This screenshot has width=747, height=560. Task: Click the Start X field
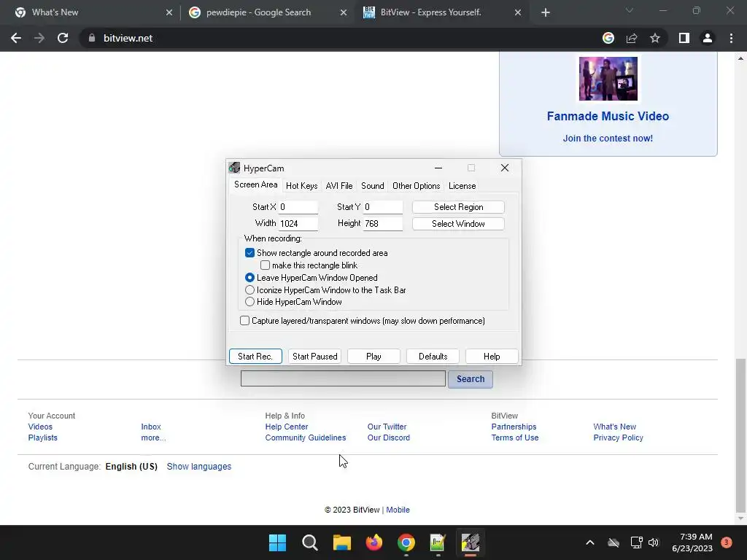point(298,207)
